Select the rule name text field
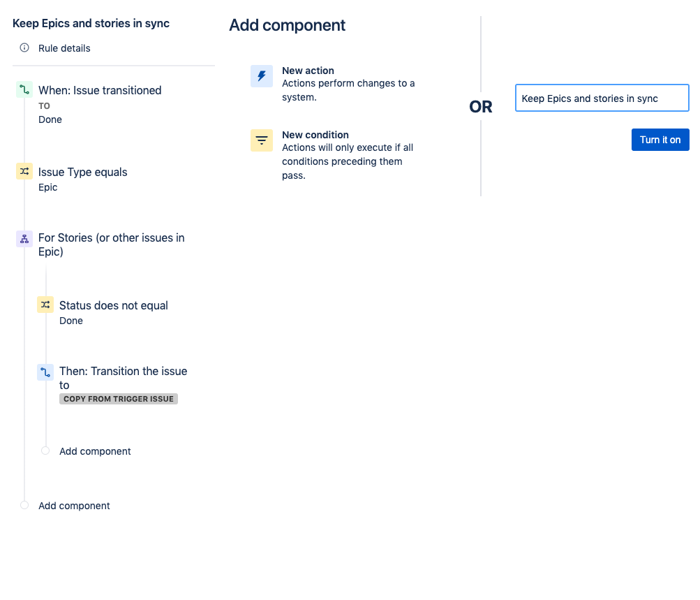Image resolution: width=700 pixels, height=600 pixels. [602, 98]
